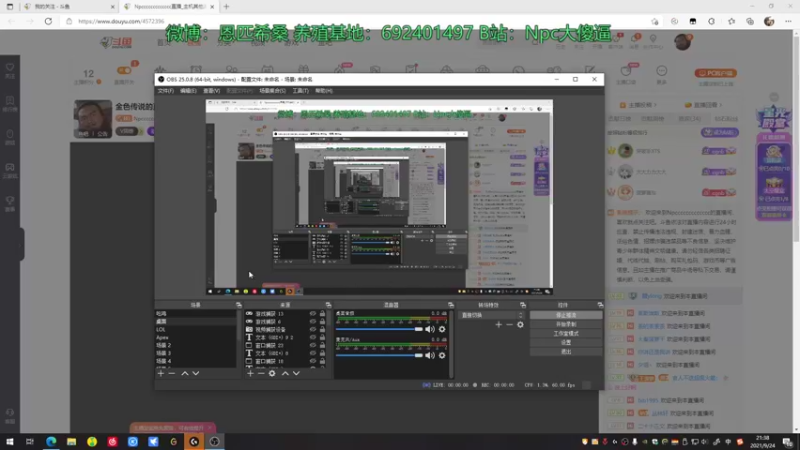Mute the desktop audio speaker icon
800x450 pixels.
[430, 329]
